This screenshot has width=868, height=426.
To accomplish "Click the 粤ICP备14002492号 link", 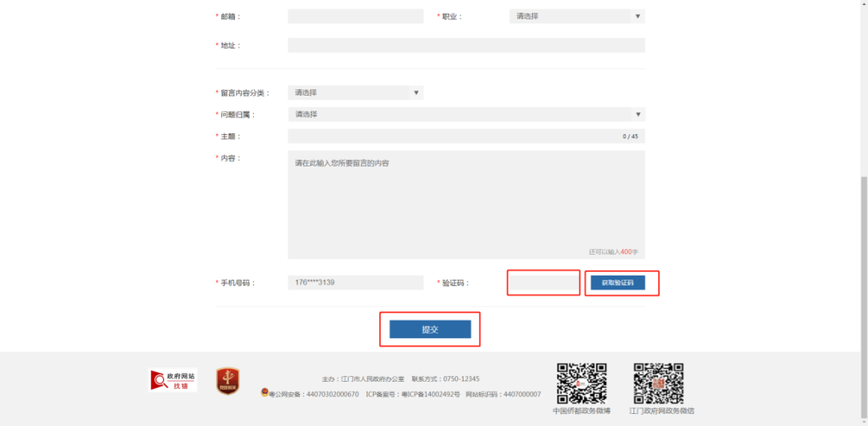I will click(430, 395).
